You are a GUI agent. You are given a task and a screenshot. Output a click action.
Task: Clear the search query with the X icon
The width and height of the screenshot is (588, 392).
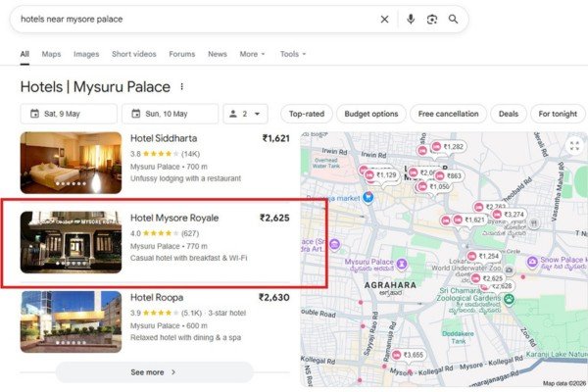384,20
